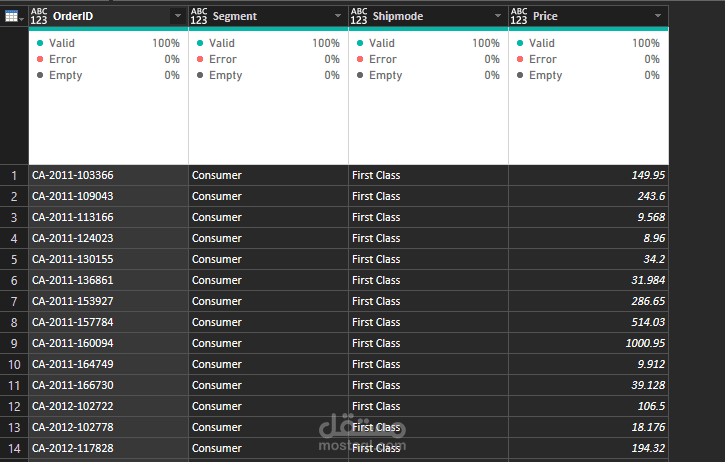Open the table options menu icon
The height and width of the screenshot is (462, 725).
tap(14, 16)
